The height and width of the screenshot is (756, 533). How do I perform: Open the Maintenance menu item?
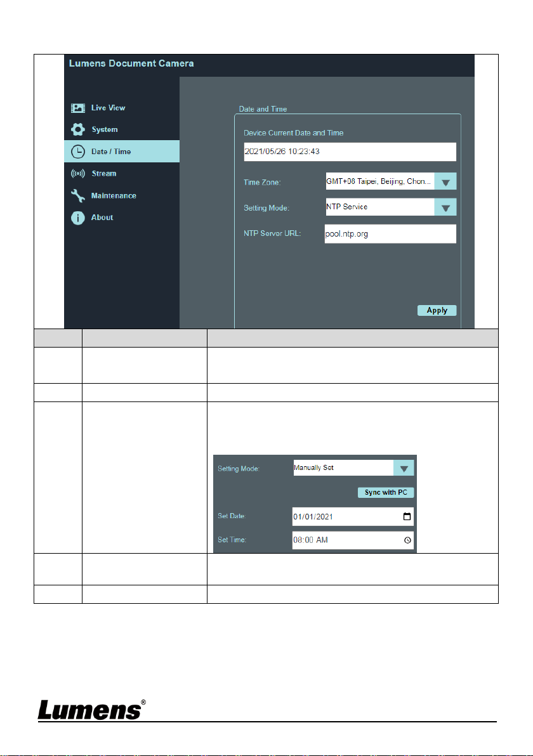pyautogui.click(x=122, y=195)
